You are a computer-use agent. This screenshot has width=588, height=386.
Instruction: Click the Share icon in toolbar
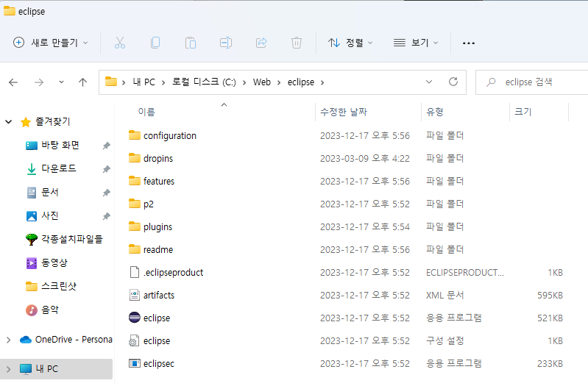[x=261, y=43]
